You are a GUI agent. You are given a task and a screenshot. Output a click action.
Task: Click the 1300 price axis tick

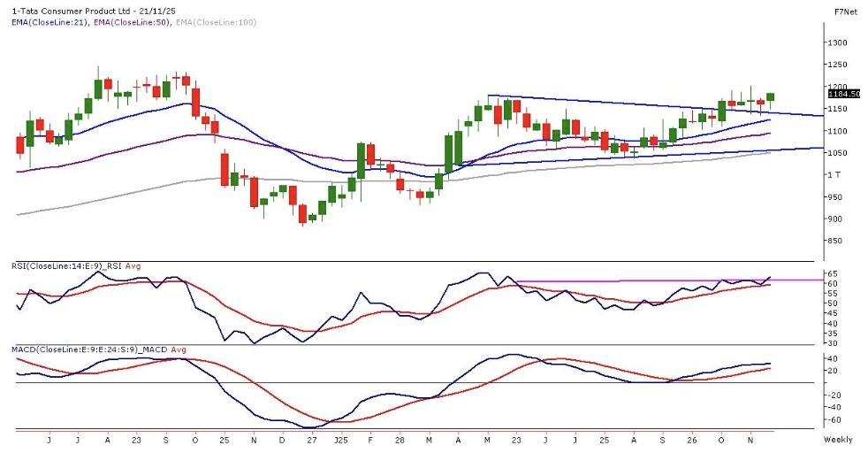[837, 42]
